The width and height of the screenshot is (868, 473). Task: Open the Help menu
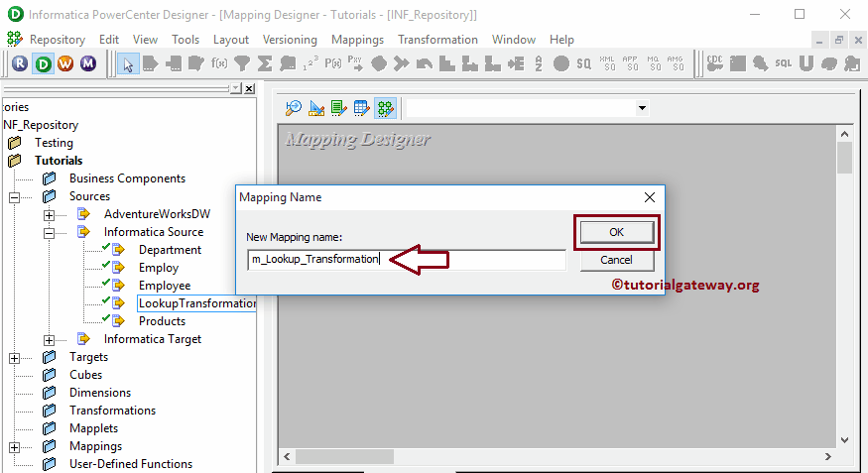(x=561, y=40)
